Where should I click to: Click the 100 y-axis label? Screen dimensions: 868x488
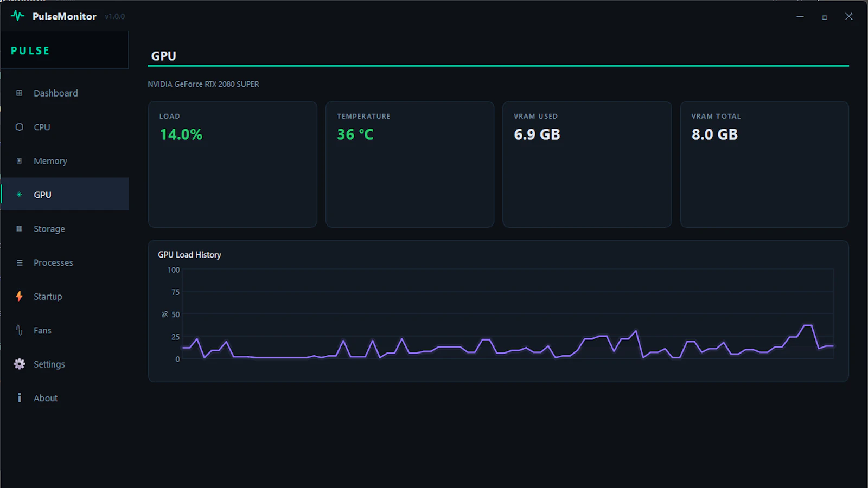pos(174,269)
